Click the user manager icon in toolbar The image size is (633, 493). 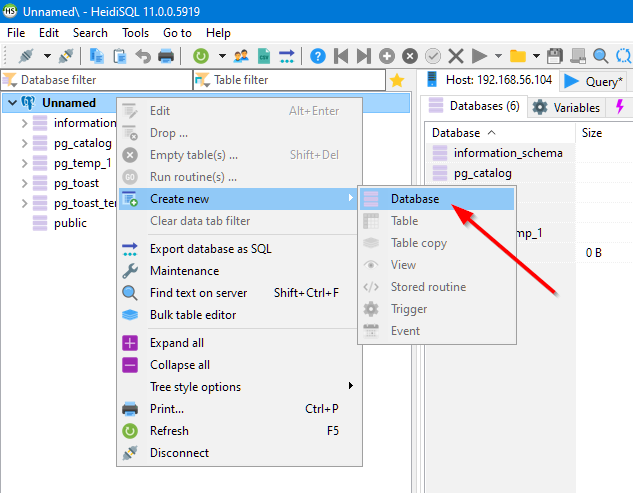[241, 56]
